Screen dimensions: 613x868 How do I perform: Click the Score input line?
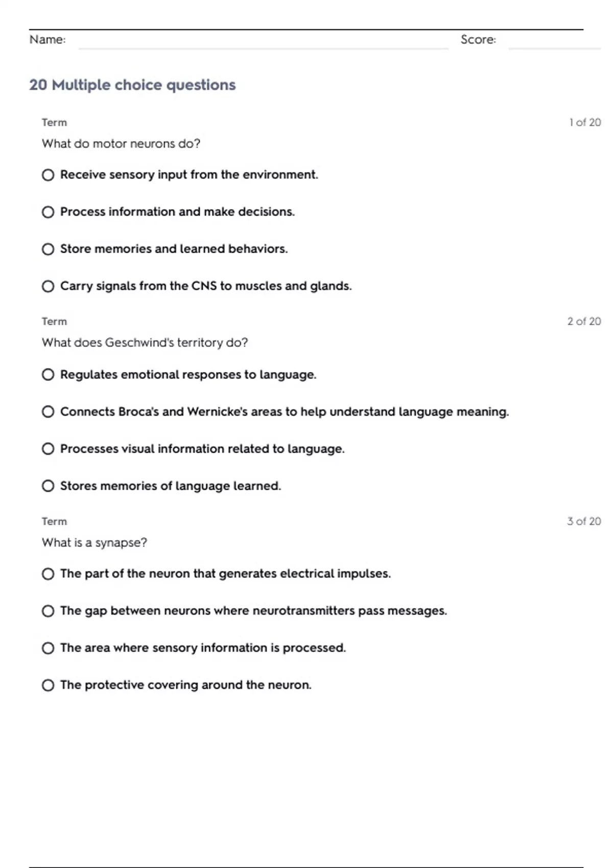pos(554,41)
